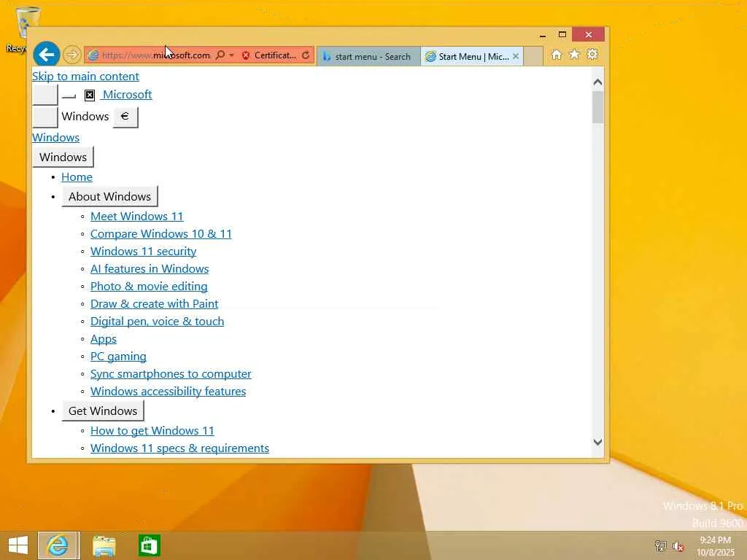Close the Start Menu tab with X
This screenshot has width=747, height=560.
coord(516,56)
